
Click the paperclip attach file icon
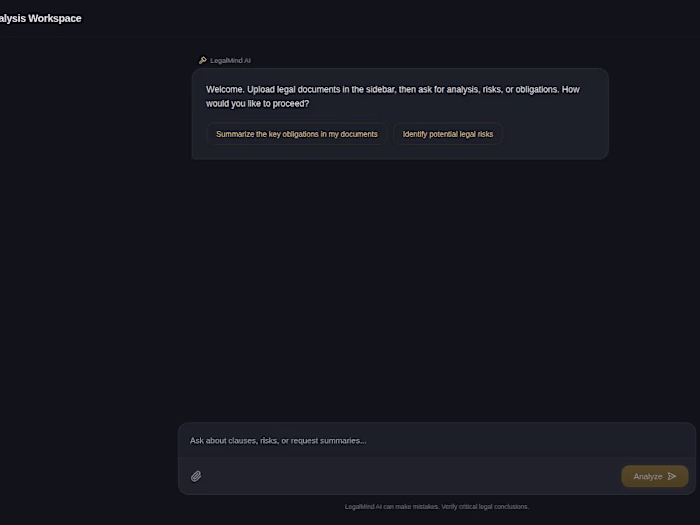coord(196,476)
